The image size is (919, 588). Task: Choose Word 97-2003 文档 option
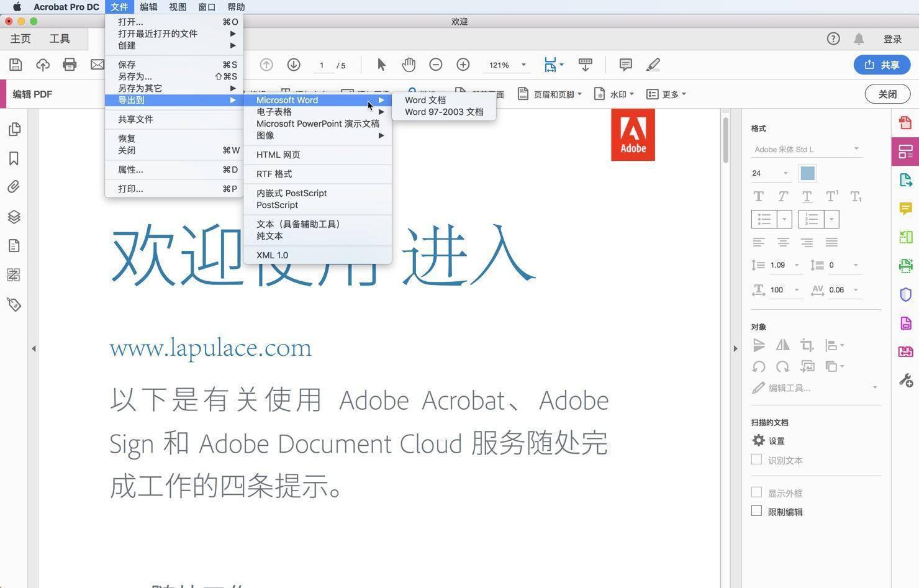444,112
